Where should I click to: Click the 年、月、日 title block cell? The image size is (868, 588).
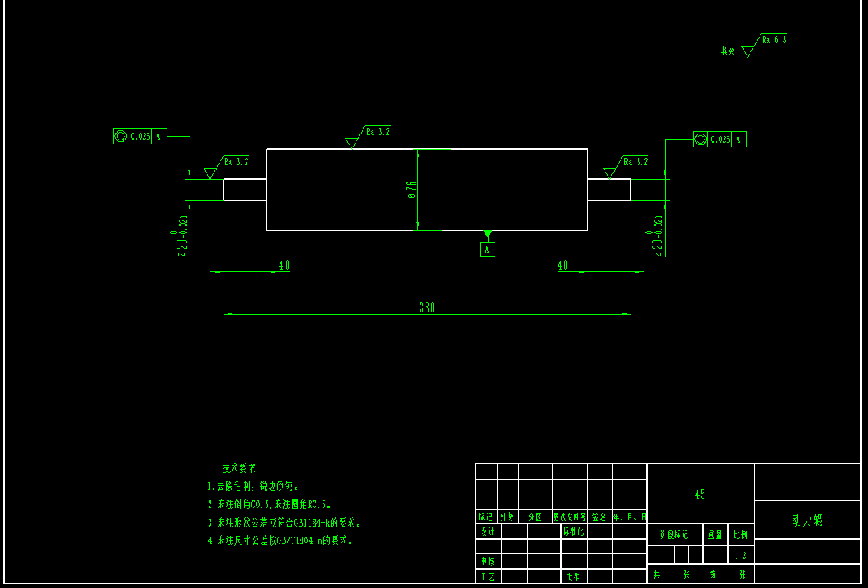click(x=629, y=517)
